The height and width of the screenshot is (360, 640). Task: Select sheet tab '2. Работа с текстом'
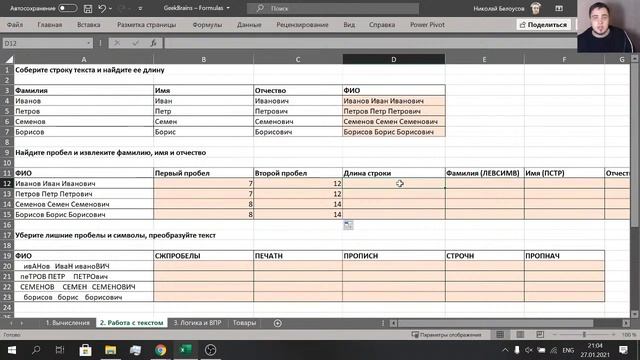[x=131, y=322]
